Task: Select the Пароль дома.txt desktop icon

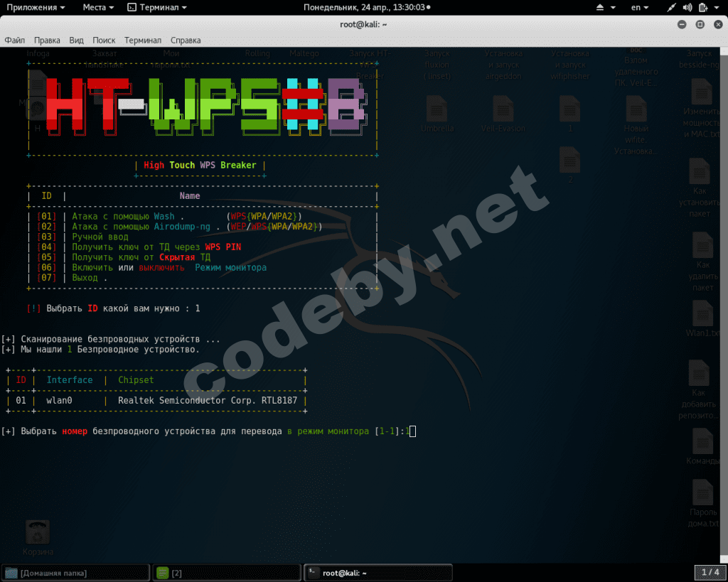Action: pos(702,504)
